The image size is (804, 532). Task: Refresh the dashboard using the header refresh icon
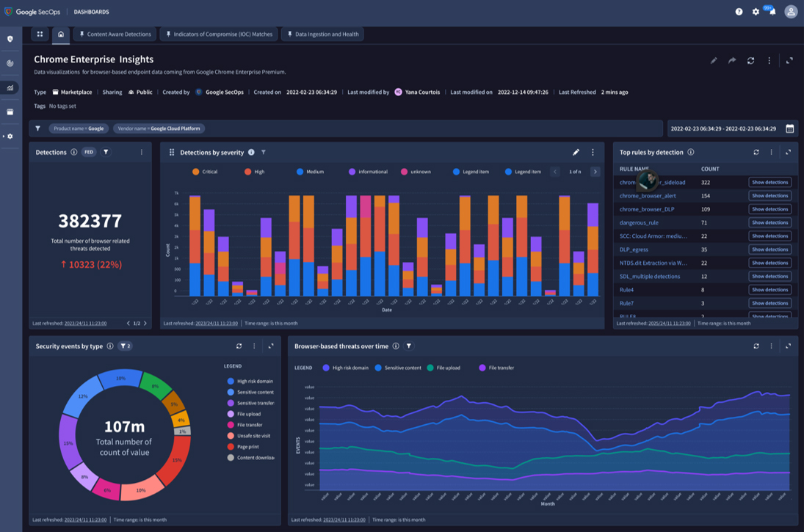(750, 60)
